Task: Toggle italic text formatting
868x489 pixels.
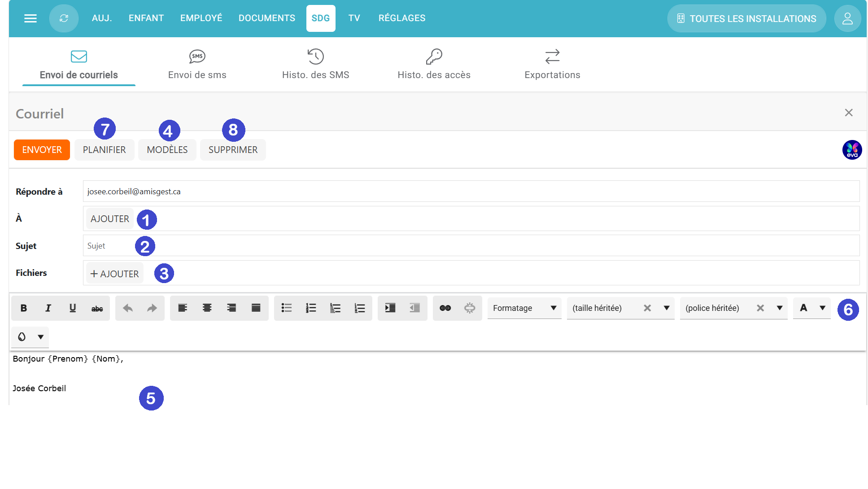Action: pos(48,308)
